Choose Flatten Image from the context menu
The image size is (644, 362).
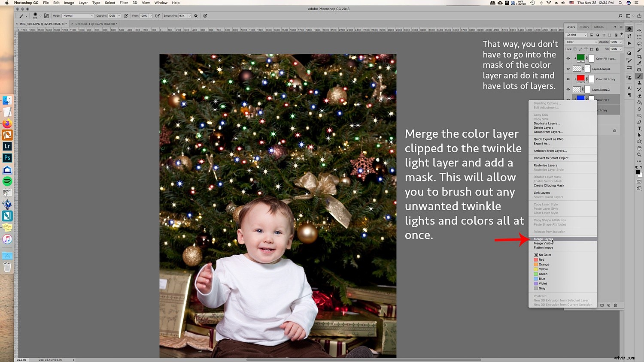[x=544, y=247]
